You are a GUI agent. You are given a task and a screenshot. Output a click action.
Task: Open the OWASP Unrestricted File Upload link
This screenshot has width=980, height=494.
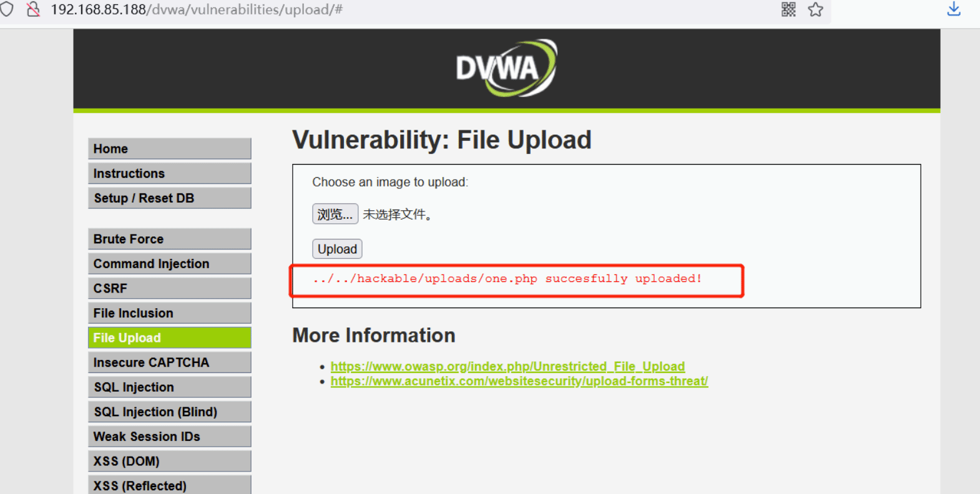(507, 366)
